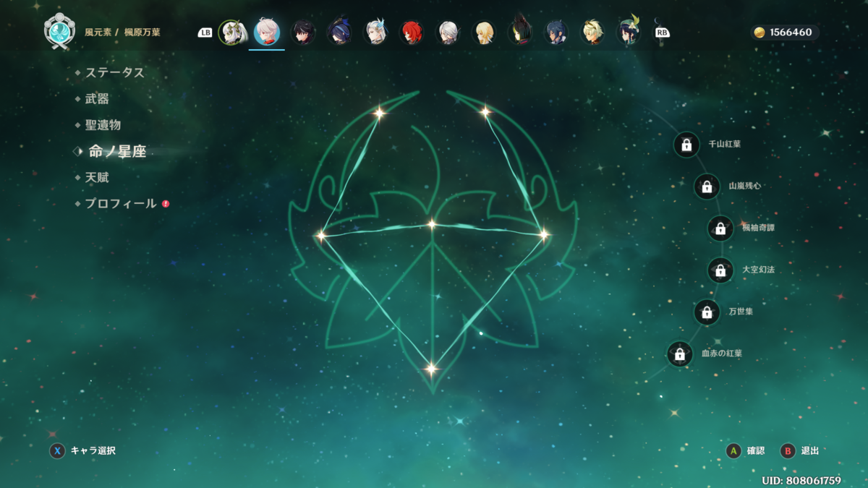
Task: Click the central star of the constellation
Action: pos(432,224)
